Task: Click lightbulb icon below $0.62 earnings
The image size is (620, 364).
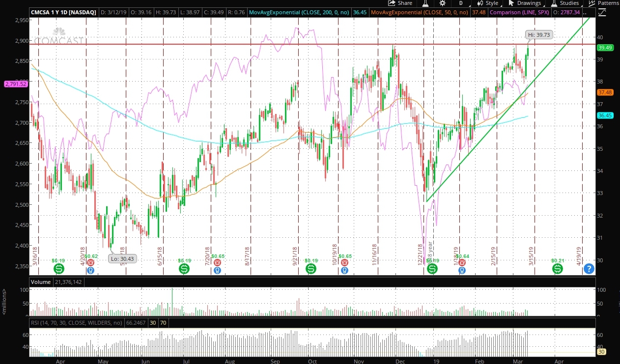Action: click(x=90, y=270)
